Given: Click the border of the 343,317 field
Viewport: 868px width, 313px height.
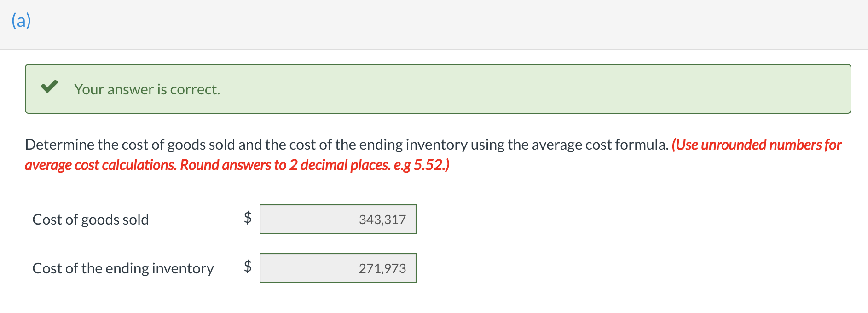Looking at the screenshot, I should click(338, 206).
